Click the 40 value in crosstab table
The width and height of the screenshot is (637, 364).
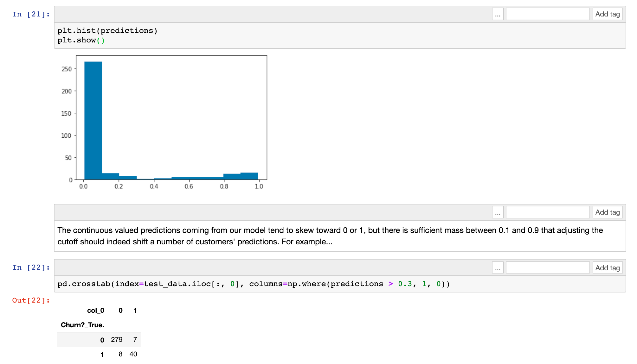tap(133, 354)
